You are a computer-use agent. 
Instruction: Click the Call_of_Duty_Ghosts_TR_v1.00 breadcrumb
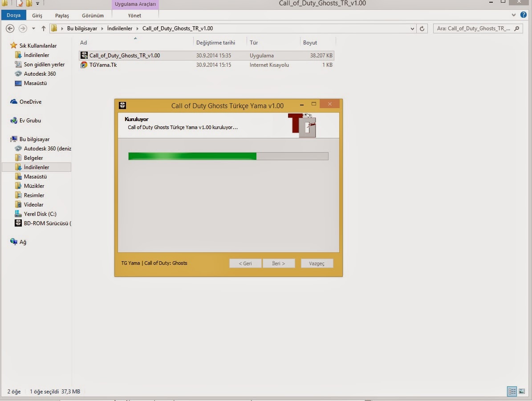point(178,28)
